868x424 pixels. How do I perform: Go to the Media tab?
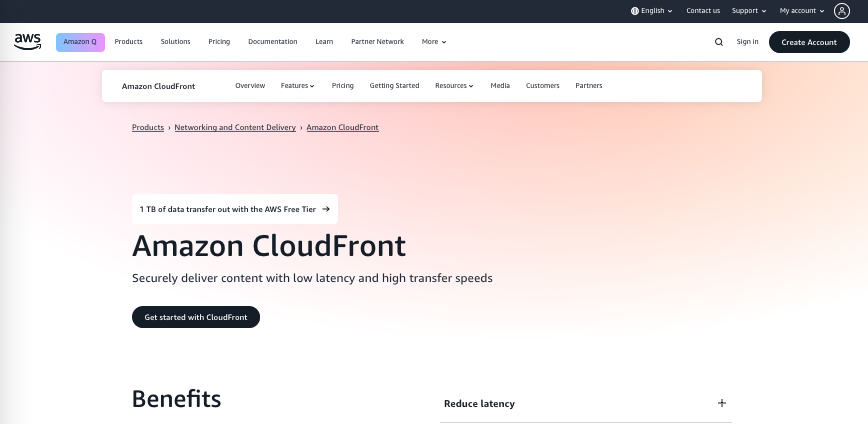pos(500,86)
